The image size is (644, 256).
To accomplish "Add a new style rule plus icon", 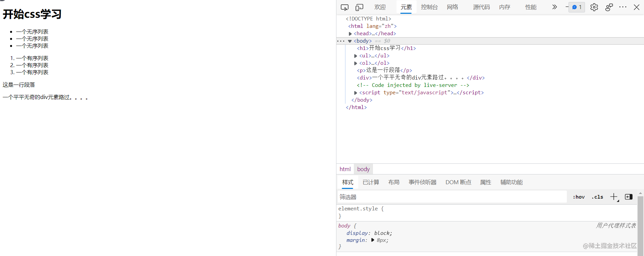I will (x=614, y=197).
